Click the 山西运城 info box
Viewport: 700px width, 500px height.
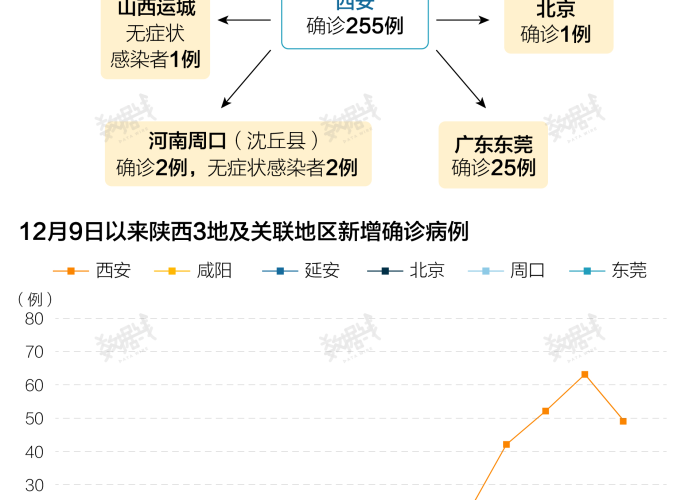[x=155, y=39]
